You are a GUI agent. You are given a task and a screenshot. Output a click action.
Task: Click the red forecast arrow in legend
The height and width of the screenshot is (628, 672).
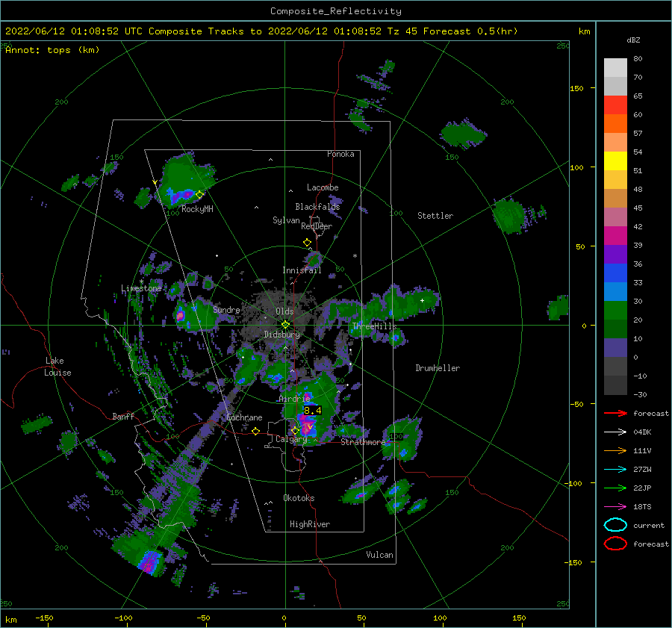(x=615, y=413)
